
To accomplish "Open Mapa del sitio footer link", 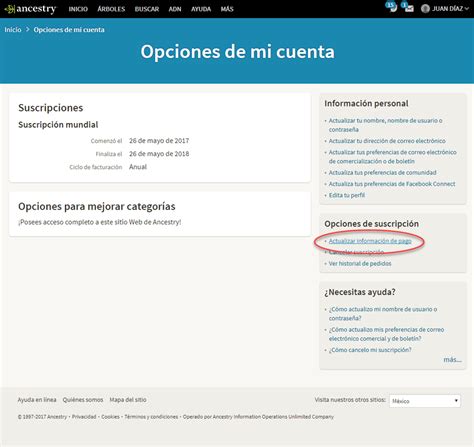I will point(128,400).
